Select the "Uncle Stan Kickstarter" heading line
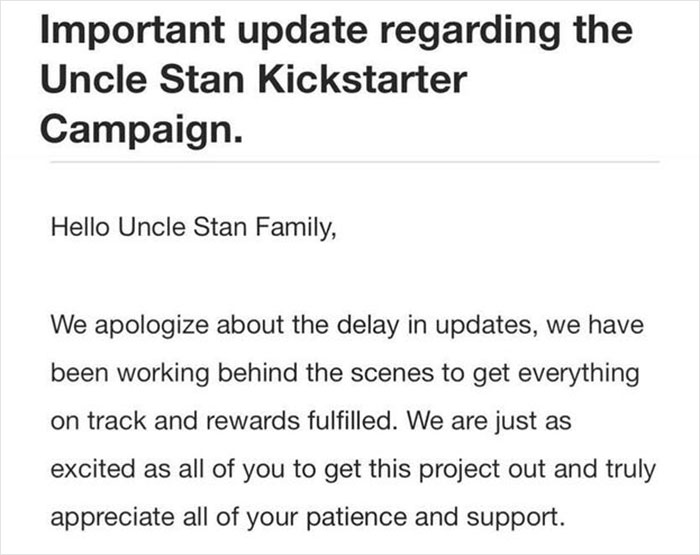Viewport: 700px width, 555px height. (254, 80)
